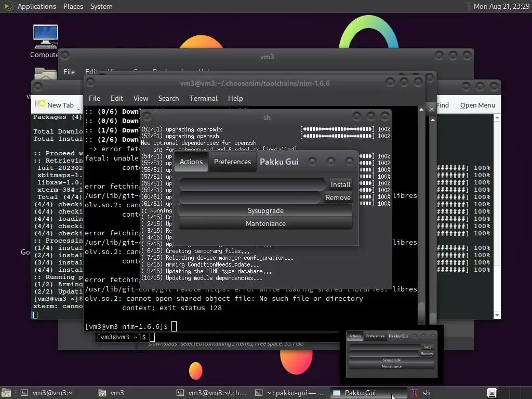The width and height of the screenshot is (532, 399).
Task: Open the clock showing Mon Aug 21, 23:29
Action: tap(501, 6)
